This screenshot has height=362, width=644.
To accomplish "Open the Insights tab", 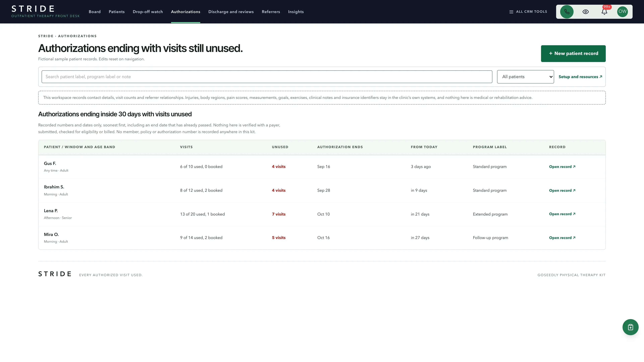I will [x=296, y=12].
